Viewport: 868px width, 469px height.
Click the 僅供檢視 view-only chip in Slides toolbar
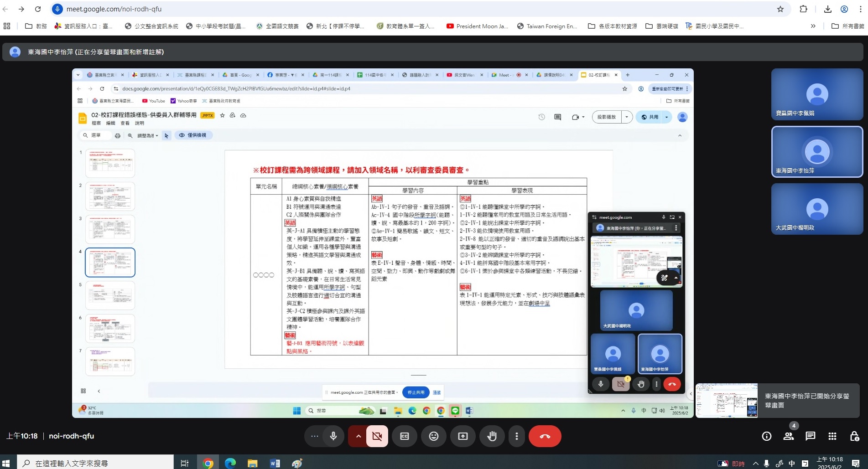tap(193, 135)
